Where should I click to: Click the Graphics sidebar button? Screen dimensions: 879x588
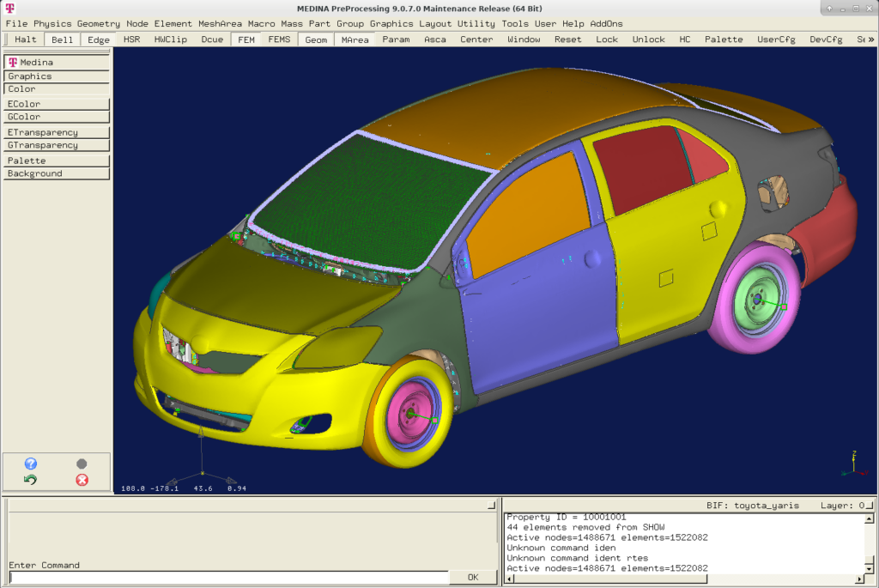point(56,76)
